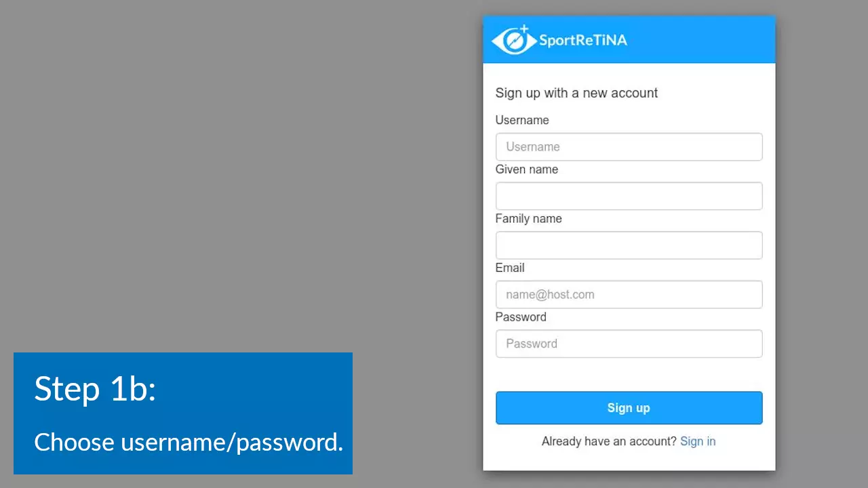Click the SportReTiNA brand name text
This screenshot has width=868, height=488.
pos(583,40)
